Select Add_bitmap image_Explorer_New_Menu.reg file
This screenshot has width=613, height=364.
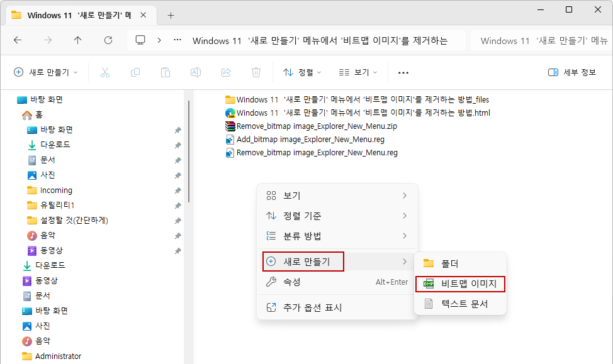[x=305, y=140]
